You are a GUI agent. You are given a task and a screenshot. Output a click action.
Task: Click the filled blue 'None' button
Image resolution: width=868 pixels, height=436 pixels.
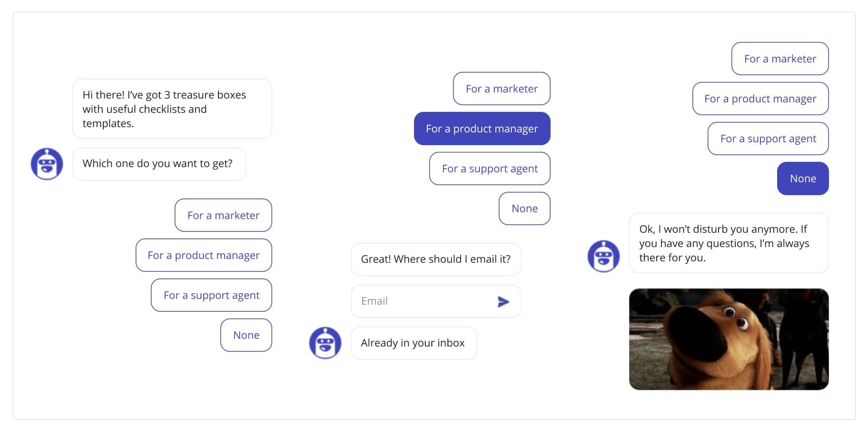(803, 178)
